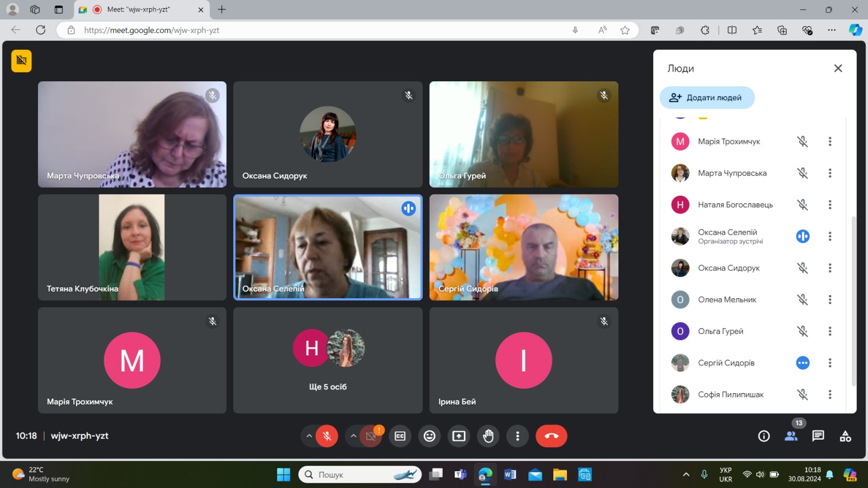
Task: Select Марта Чупровська video tile
Action: (x=132, y=134)
